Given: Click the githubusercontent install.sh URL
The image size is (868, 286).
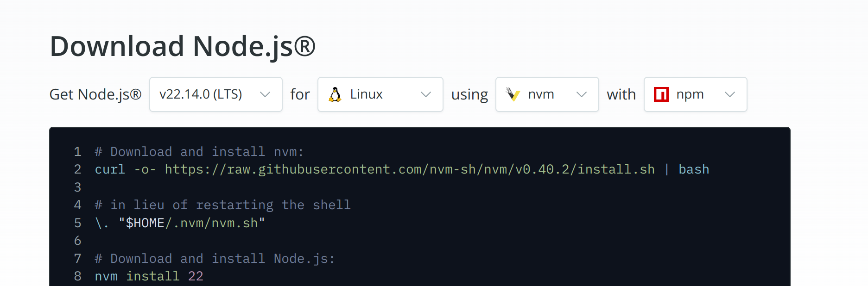Looking at the screenshot, I should [410, 169].
